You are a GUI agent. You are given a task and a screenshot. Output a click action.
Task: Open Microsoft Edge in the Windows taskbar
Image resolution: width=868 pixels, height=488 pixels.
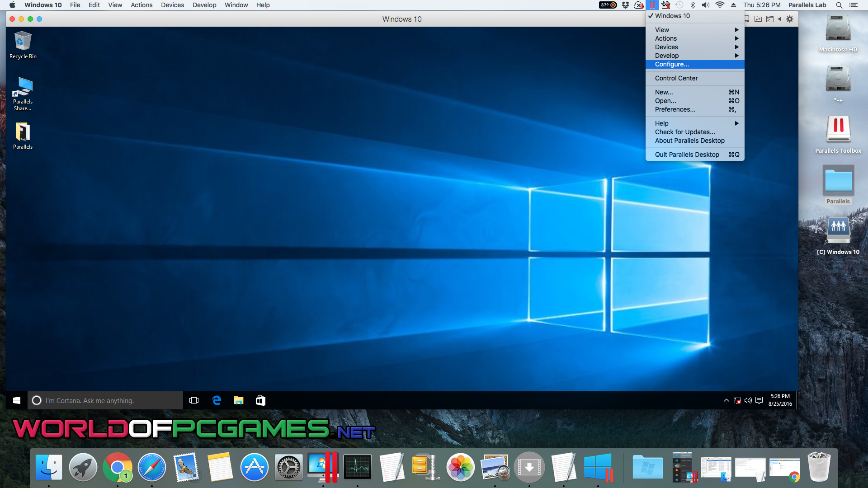pos(217,400)
